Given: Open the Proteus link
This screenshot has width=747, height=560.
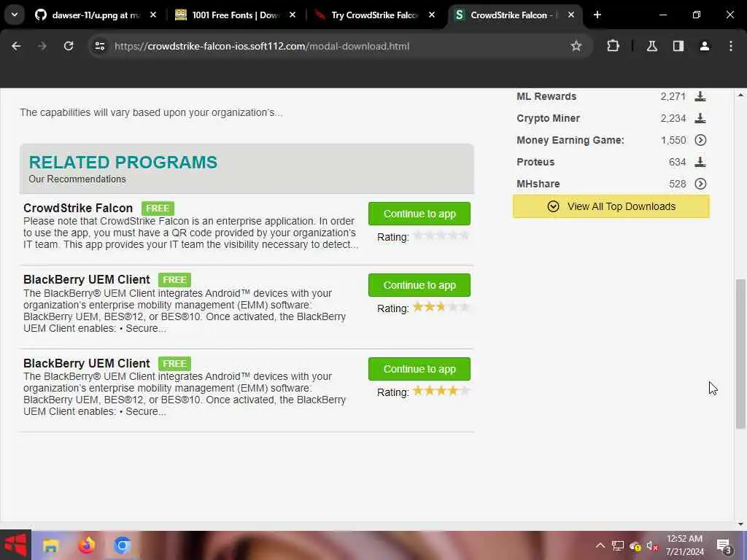Looking at the screenshot, I should pos(535,162).
